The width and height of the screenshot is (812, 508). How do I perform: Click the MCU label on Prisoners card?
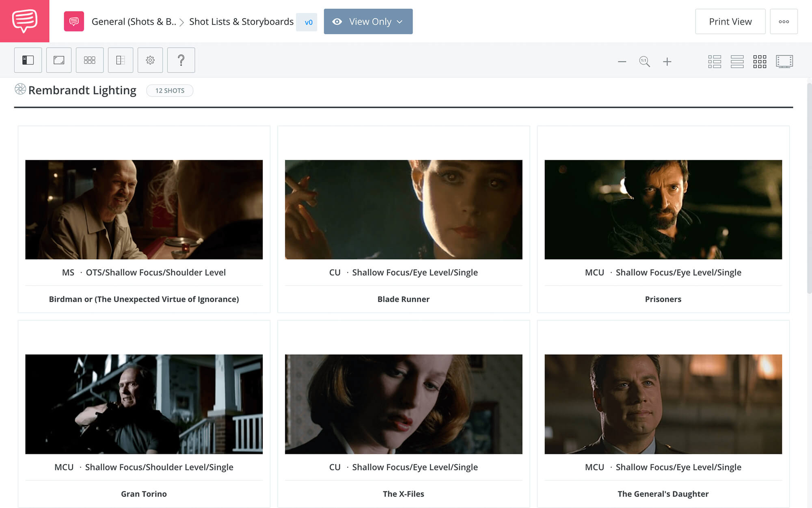pyautogui.click(x=594, y=272)
